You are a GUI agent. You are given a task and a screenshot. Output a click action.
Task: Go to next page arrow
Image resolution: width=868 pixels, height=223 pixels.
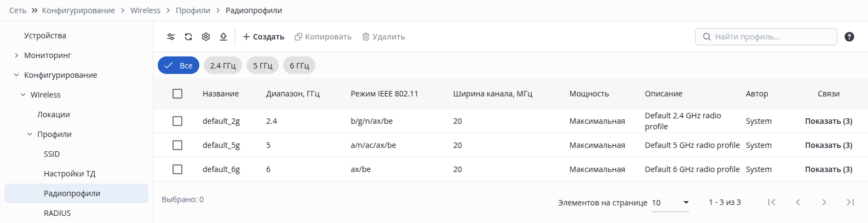point(824,202)
